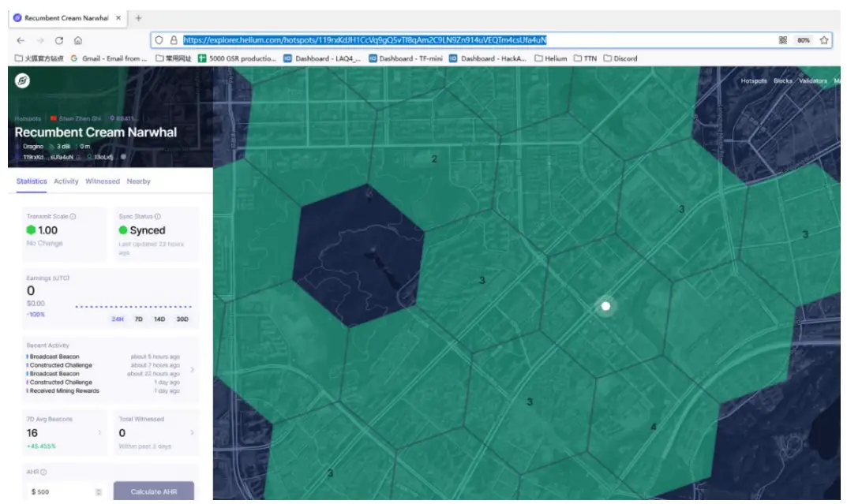
Task: Select the 30D earnings range
Action: click(182, 319)
